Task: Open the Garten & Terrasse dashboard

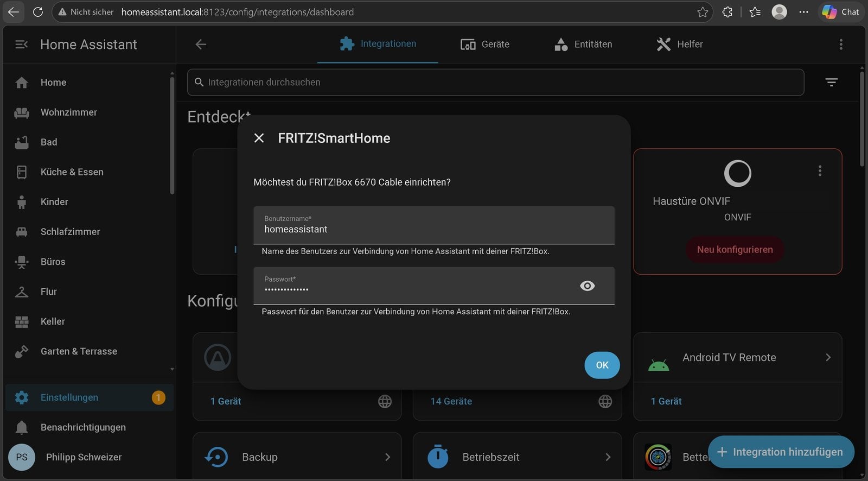Action: pyautogui.click(x=89, y=351)
